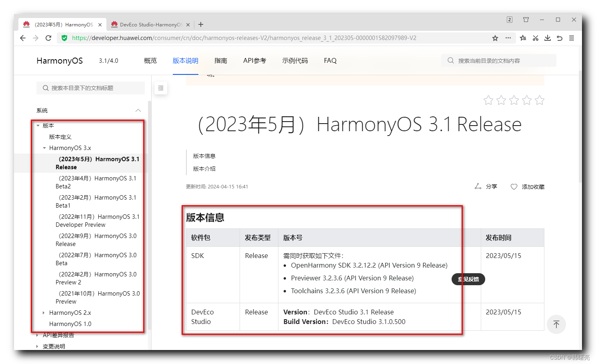Open (2023年4月) HarmonyOS 3.1 Beta2 page
The image size is (596, 364).
[97, 182]
